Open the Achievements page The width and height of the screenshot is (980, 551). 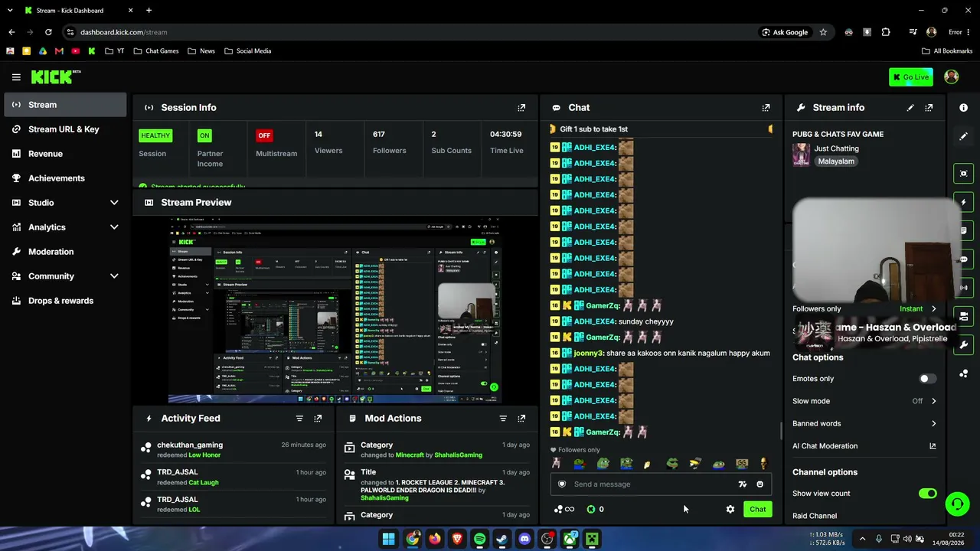[x=65, y=178]
